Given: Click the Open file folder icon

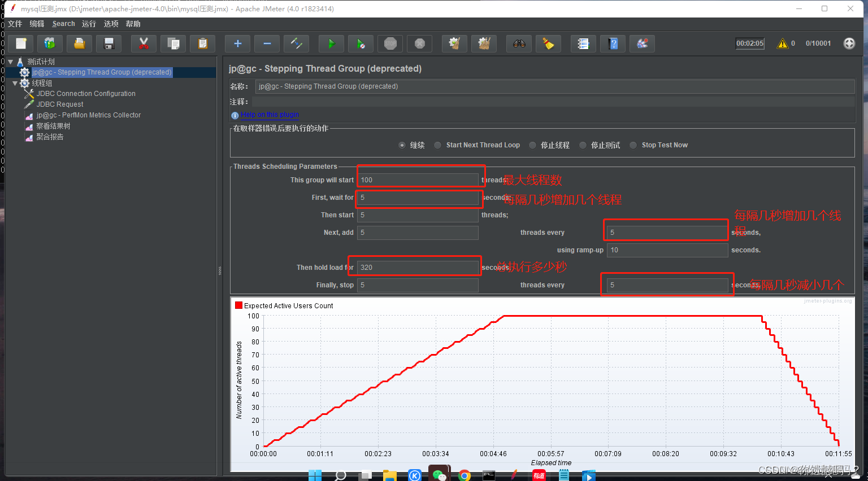Looking at the screenshot, I should (80, 43).
